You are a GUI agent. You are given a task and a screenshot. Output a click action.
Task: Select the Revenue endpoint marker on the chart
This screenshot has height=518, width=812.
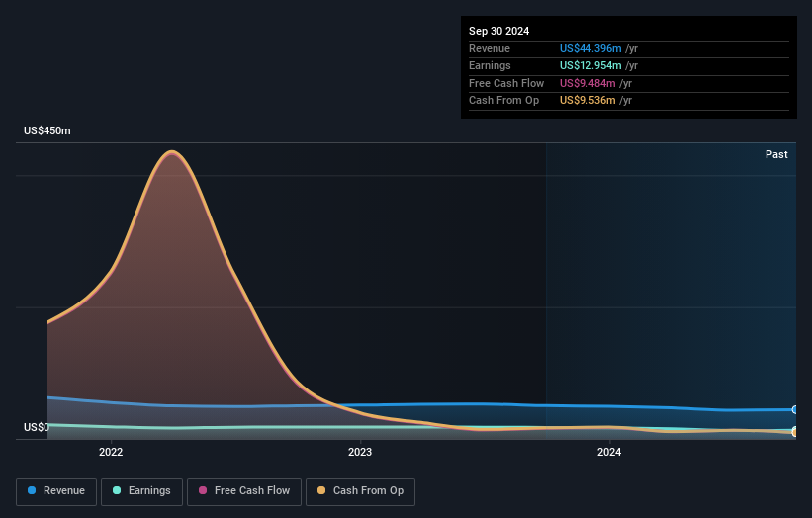click(x=795, y=410)
